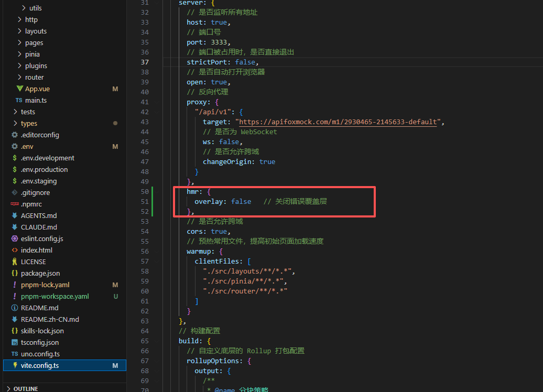Image resolution: width=543 pixels, height=392 pixels.
Task: Click the gear icon of .editorconfig
Action: 15,135
